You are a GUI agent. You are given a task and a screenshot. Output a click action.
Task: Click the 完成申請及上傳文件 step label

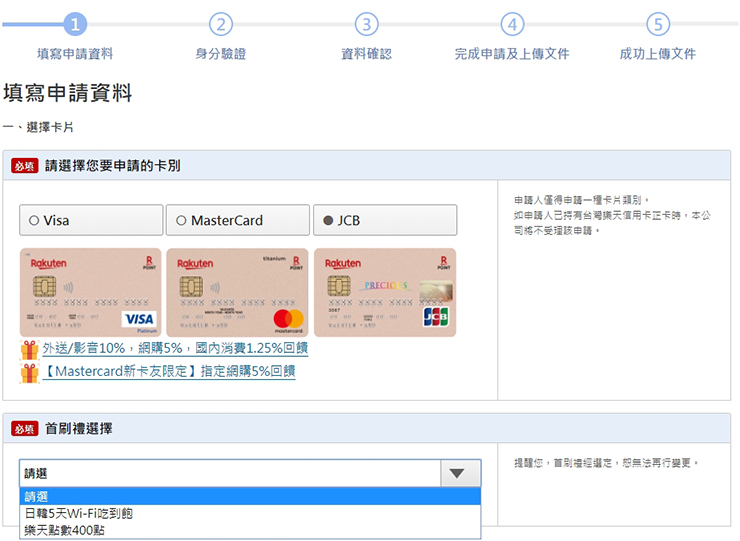(x=512, y=54)
